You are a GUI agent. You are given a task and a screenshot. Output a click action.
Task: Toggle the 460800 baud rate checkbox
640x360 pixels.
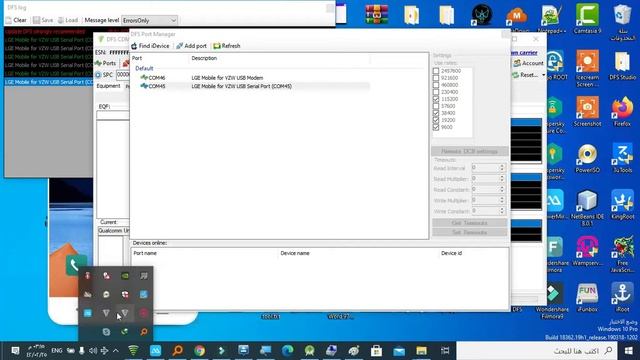436,85
